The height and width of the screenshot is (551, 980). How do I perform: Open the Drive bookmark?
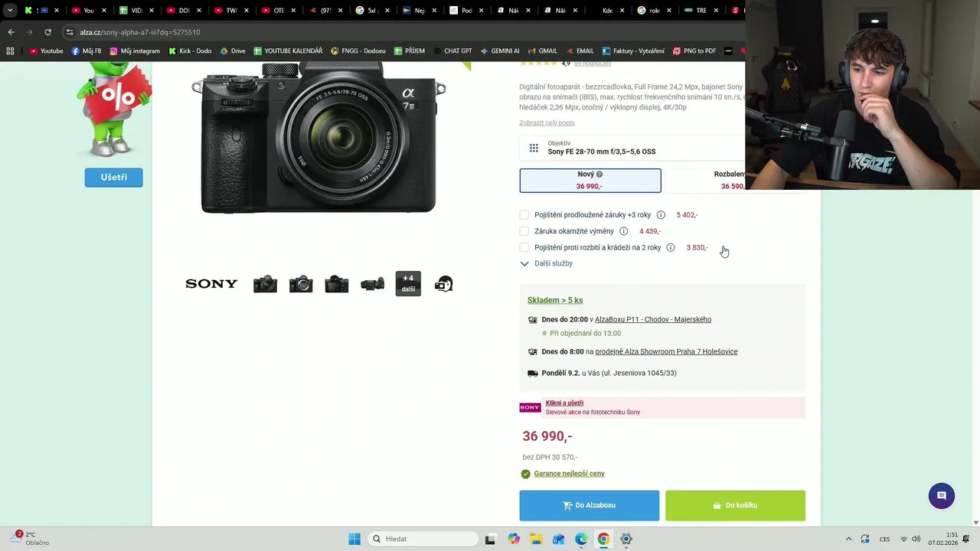click(x=233, y=51)
